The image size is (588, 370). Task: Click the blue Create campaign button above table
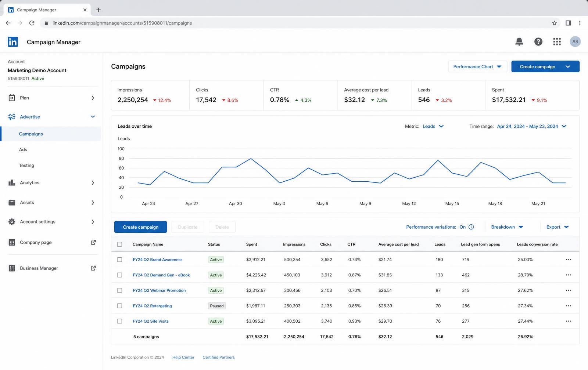click(x=140, y=227)
